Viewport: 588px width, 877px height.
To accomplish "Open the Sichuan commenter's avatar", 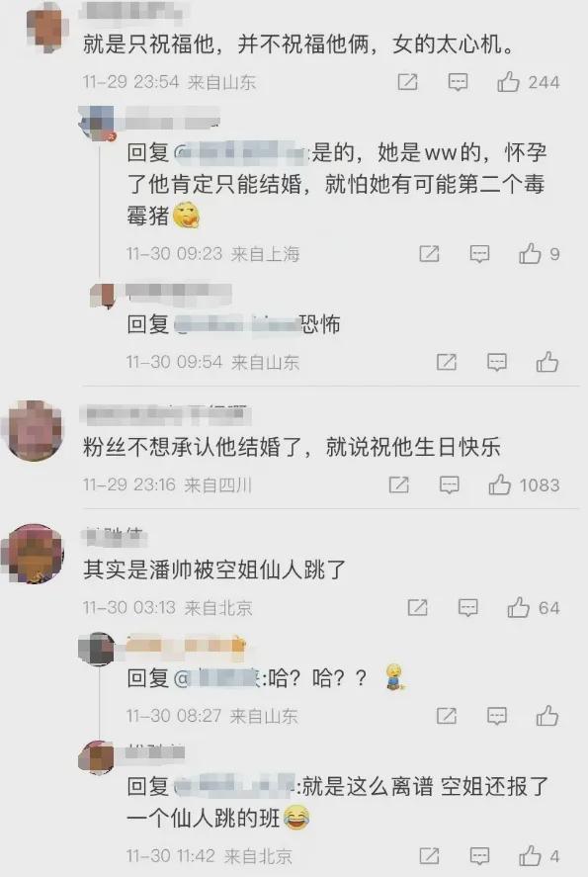I will pos(33,431).
